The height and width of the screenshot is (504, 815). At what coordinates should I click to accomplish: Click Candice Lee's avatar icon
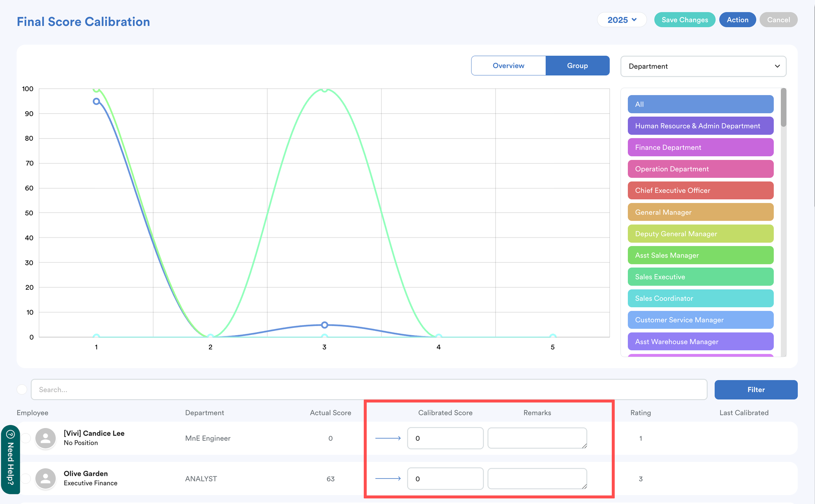click(46, 438)
